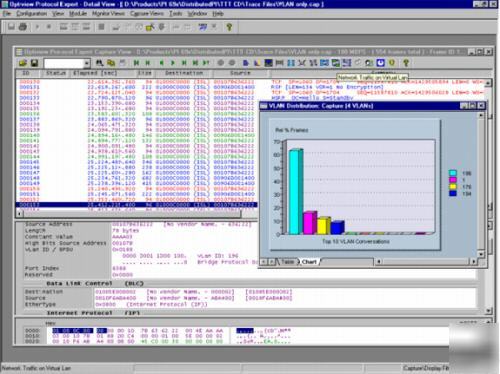Click the yellow key icon in capture toolbar
The image size is (500, 374).
(406, 63)
